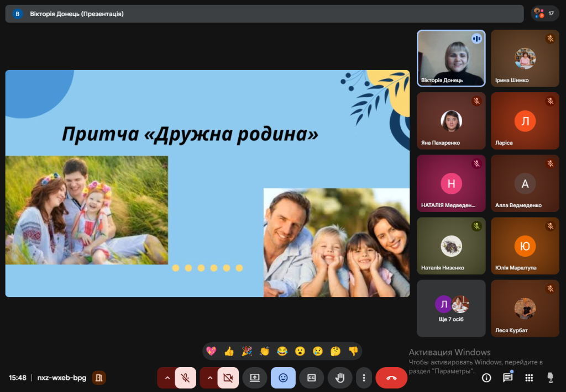Raise your hand in the meeting
Image resolution: width=566 pixels, height=392 pixels.
click(x=340, y=378)
